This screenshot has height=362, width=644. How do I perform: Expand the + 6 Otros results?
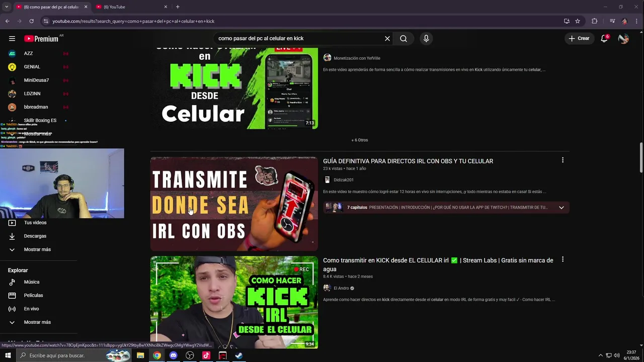[360, 140]
